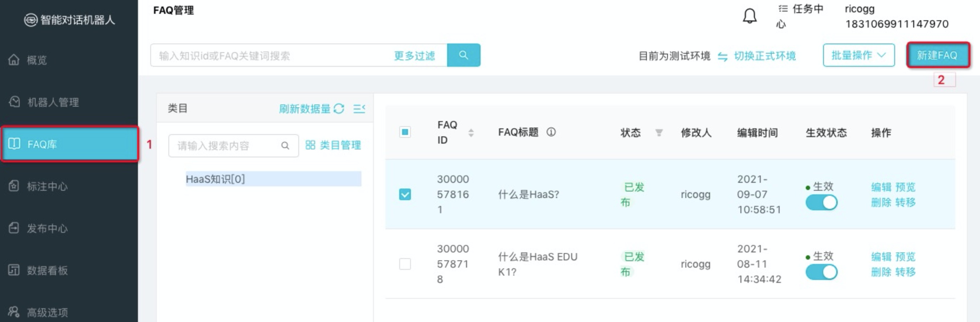Collapse the category panel using the list icon
This screenshot has height=322, width=980.
(359, 109)
